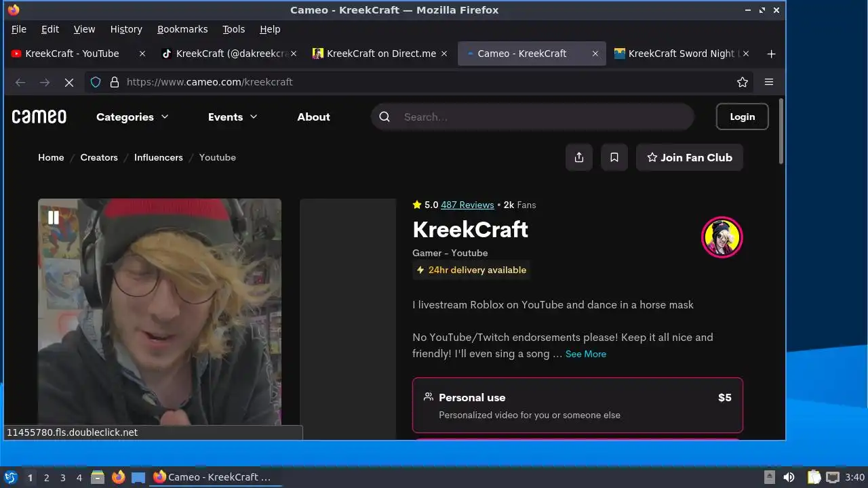The width and height of the screenshot is (868, 488).
Task: Click the taskbar start menu icon
Action: [11, 477]
